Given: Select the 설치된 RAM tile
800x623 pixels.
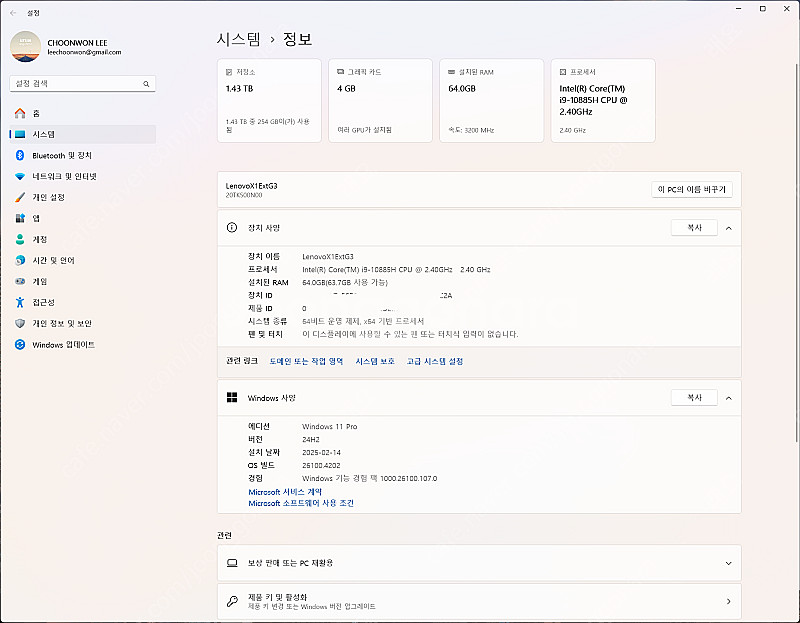Looking at the screenshot, I should 492,101.
